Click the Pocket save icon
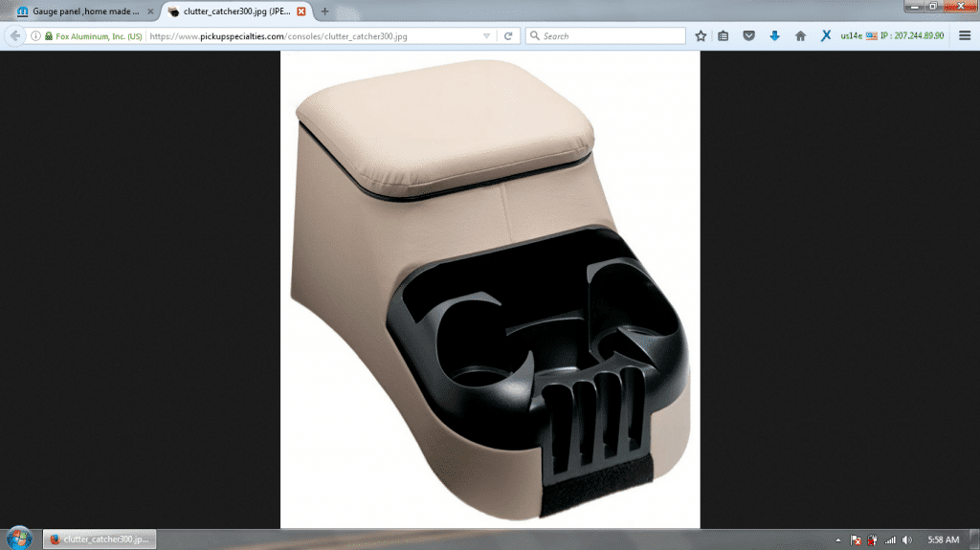This screenshot has width=980, height=550. (x=749, y=35)
